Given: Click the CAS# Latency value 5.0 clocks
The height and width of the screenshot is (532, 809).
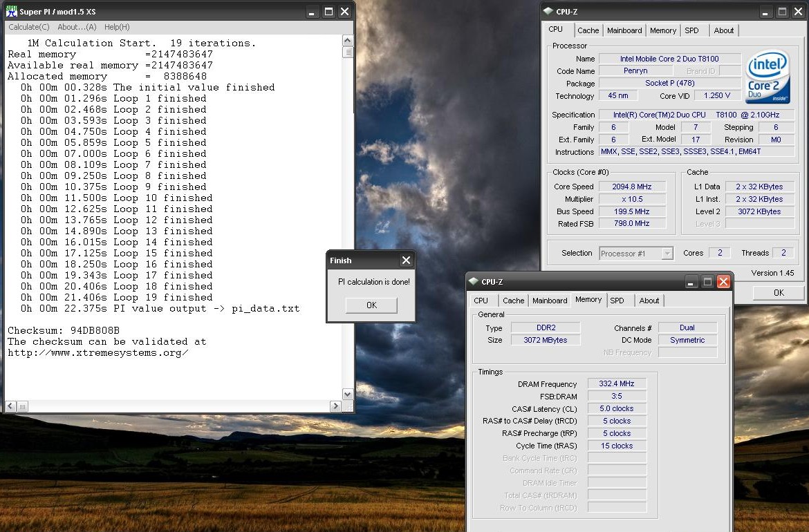Looking at the screenshot, I should point(617,408).
